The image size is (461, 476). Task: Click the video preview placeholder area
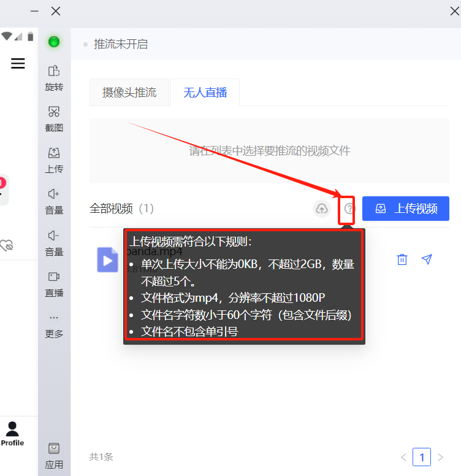click(269, 150)
